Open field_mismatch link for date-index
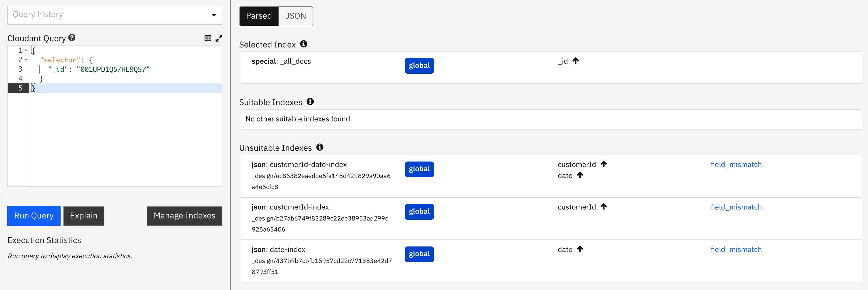 pyautogui.click(x=736, y=250)
